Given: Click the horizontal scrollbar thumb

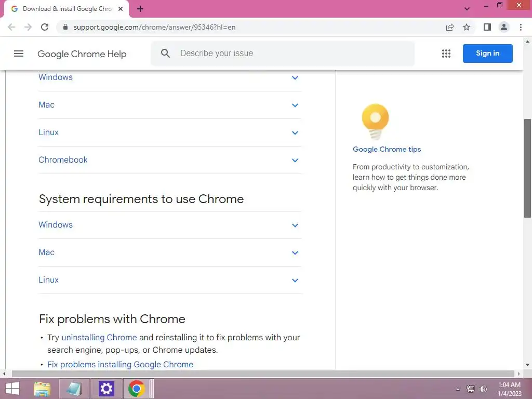Looking at the screenshot, I should pos(263,374).
